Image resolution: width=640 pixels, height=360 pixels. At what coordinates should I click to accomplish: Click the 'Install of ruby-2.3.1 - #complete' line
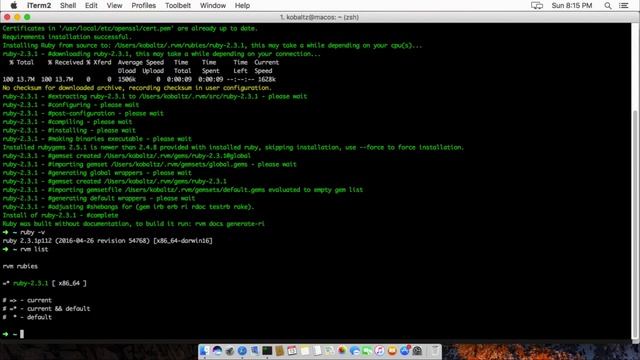[60, 215]
